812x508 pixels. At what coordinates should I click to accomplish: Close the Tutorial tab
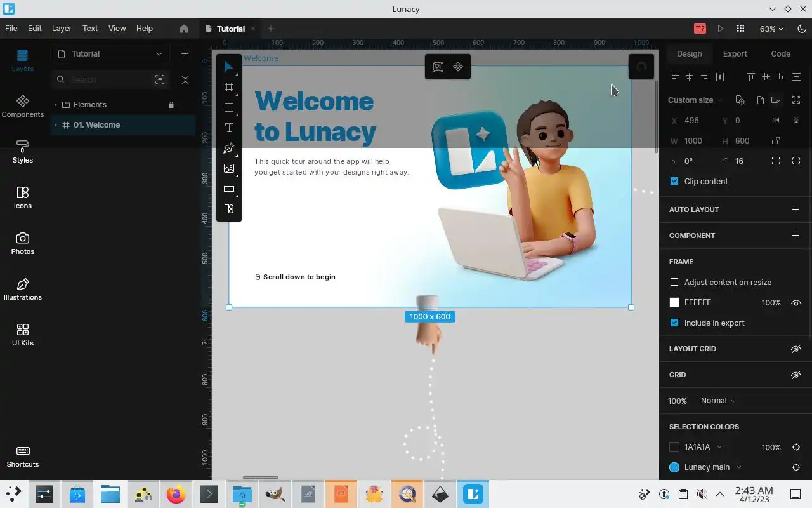[x=252, y=29]
